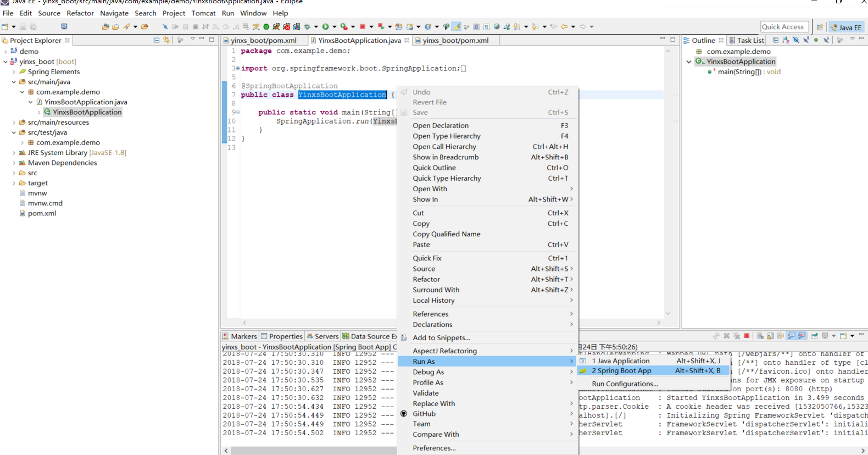Click the Save All toolbar icon

33,26
